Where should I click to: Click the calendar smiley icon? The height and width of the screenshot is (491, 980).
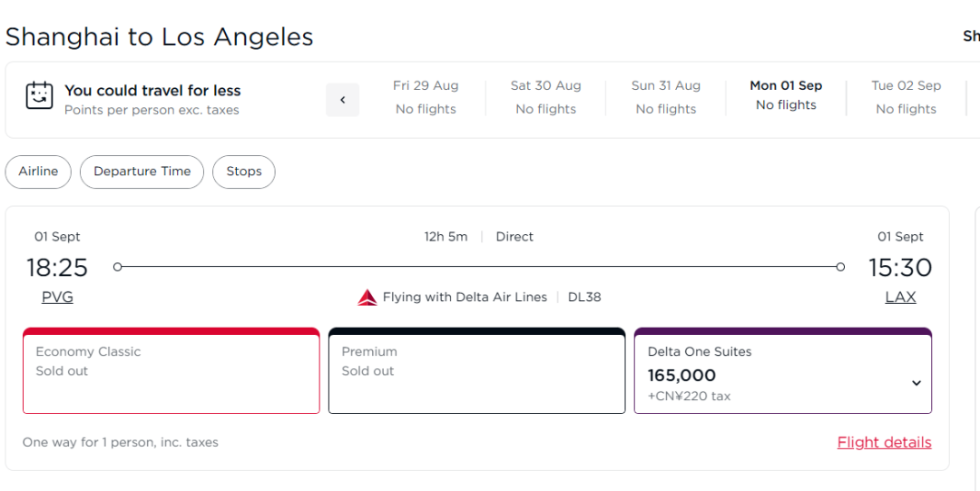point(39,96)
